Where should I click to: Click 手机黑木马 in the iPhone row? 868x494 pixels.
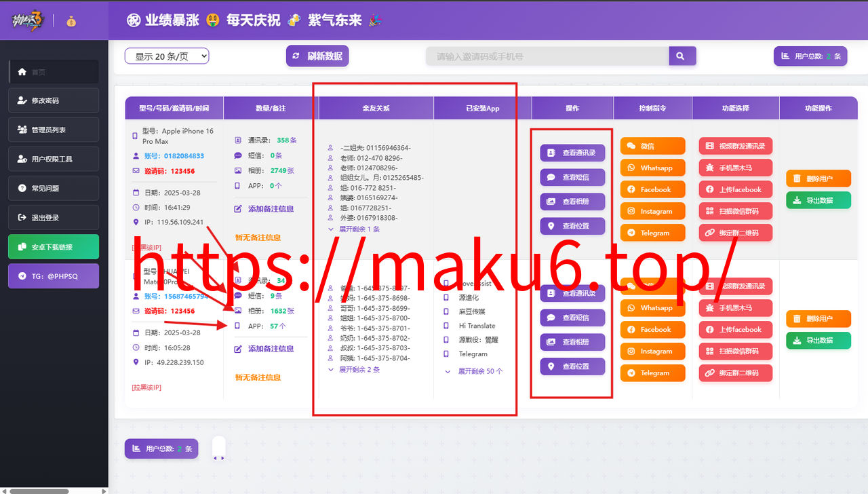[736, 168]
